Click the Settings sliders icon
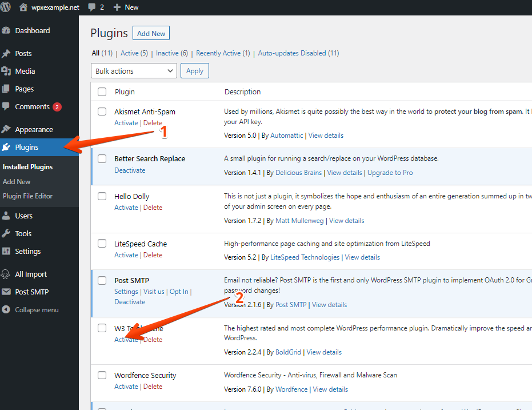This screenshot has width=532, height=410. click(6, 251)
